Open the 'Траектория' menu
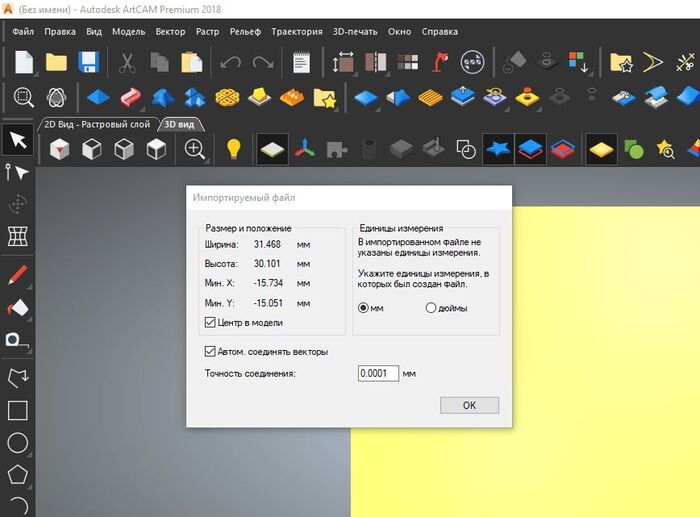The height and width of the screenshot is (517, 700). click(x=297, y=31)
